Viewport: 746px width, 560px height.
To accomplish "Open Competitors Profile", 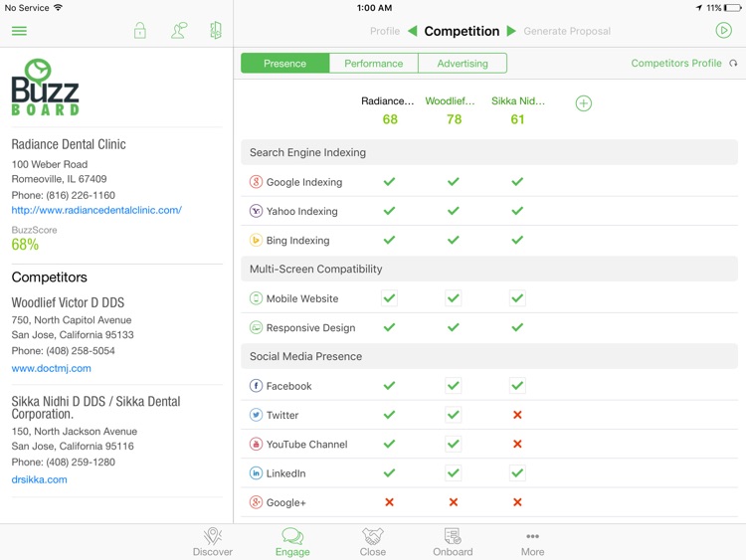I will click(676, 64).
